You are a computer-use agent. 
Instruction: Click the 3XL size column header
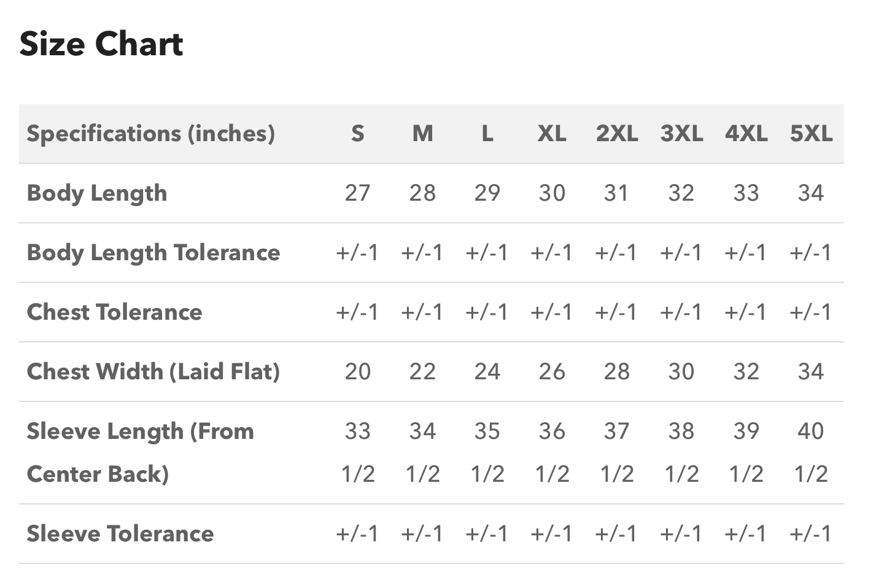(x=681, y=133)
